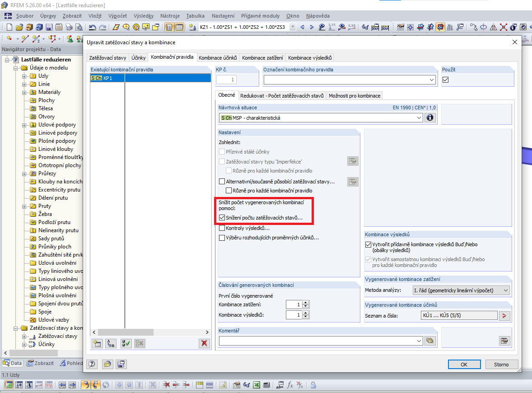Open Označení kombinačního pravidla dropdown
The image size is (532, 393).
coord(432,80)
